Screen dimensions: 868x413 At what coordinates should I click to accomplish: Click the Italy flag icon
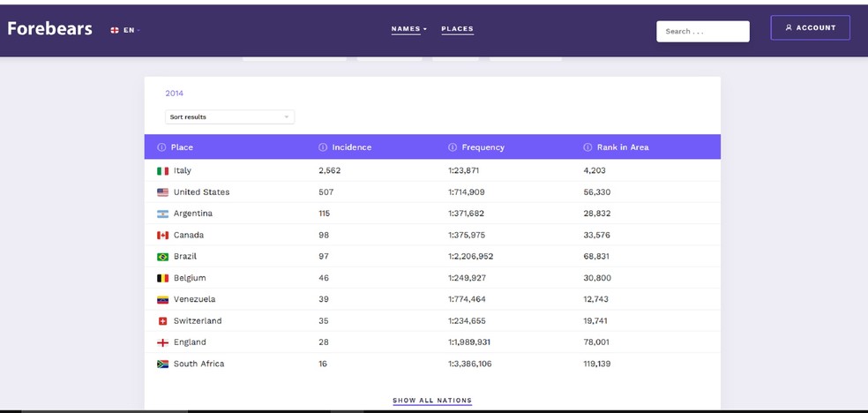coord(162,171)
